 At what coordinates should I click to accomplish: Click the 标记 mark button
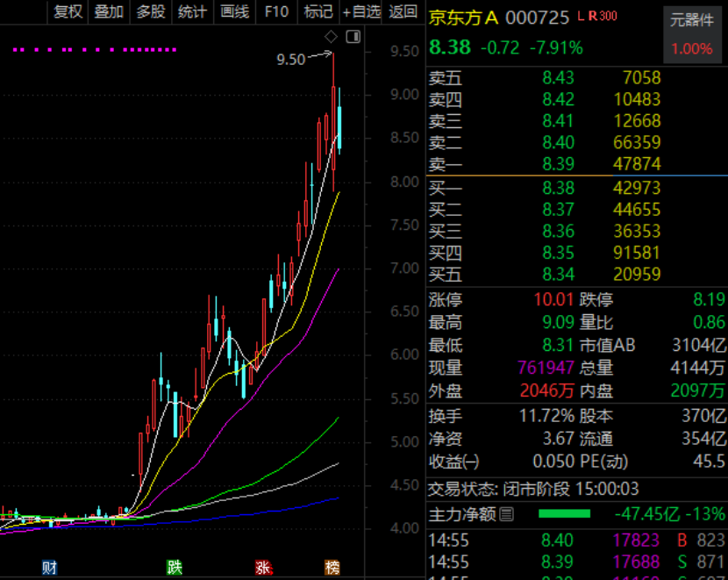pos(318,11)
